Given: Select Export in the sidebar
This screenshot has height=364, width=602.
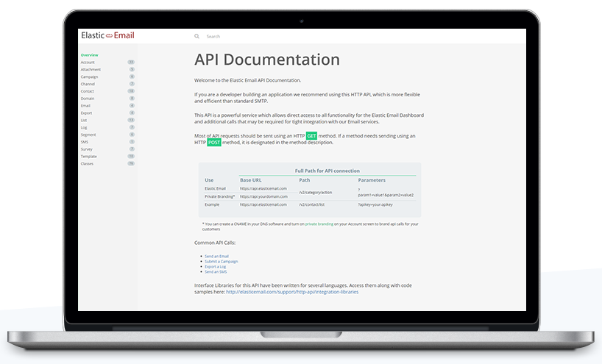Looking at the screenshot, I should 86,113.
